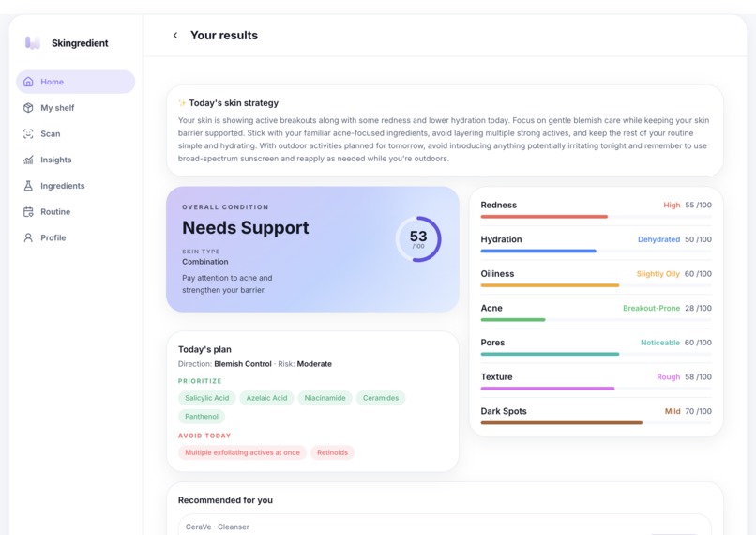Viewport: 756px width, 535px height.
Task: Click the Combination skin type value
Action: click(205, 262)
